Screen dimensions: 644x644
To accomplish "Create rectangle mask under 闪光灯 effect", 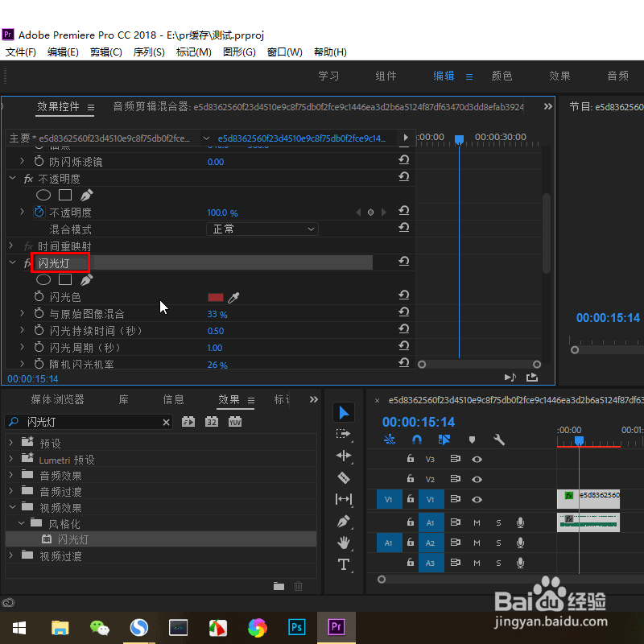I will click(65, 279).
